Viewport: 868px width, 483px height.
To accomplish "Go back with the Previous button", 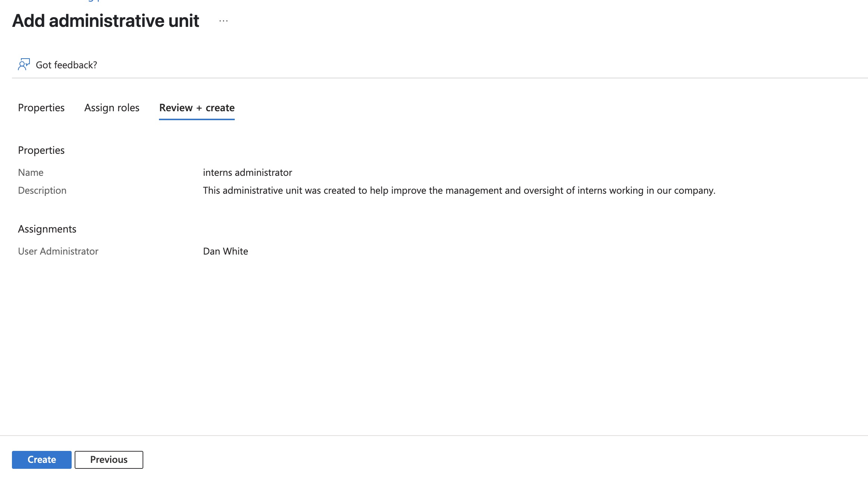I will click(x=109, y=459).
